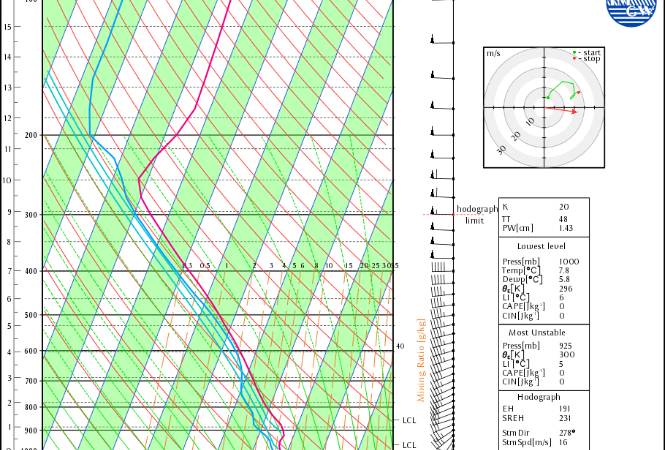Click the red stop dot in hodograph legend
Viewport: 665px width, 450px height.
(574, 59)
